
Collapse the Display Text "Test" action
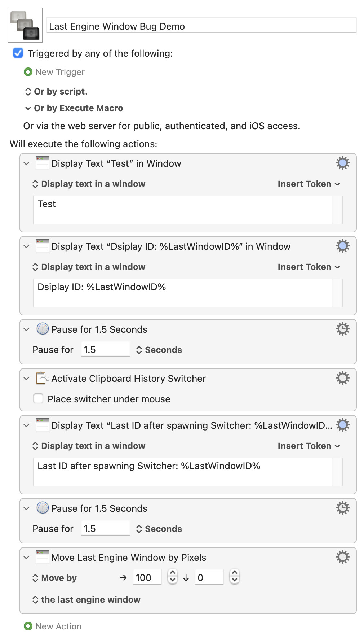pos(26,163)
